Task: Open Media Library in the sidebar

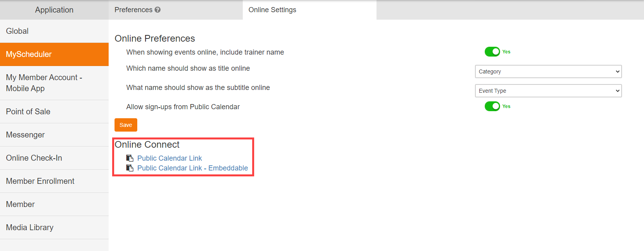Action: (x=54, y=227)
